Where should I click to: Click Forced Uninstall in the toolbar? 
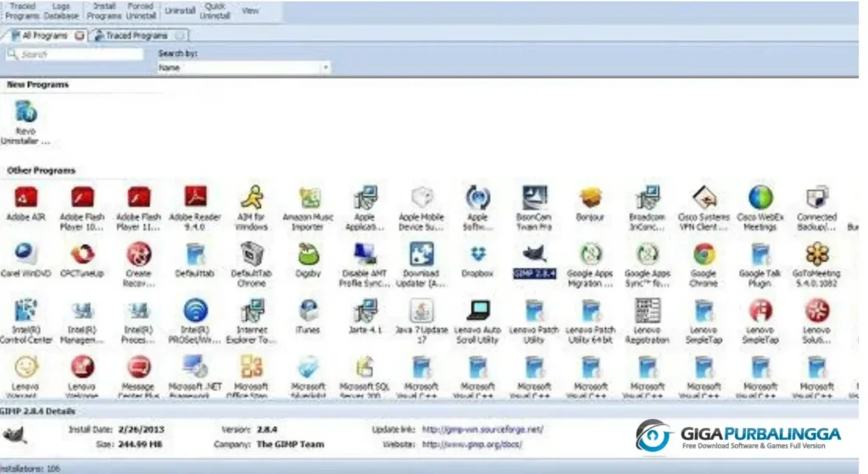[x=141, y=11]
